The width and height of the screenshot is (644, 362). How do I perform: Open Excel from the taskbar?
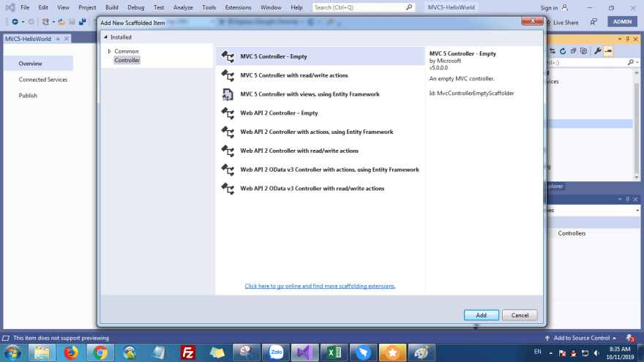334,352
